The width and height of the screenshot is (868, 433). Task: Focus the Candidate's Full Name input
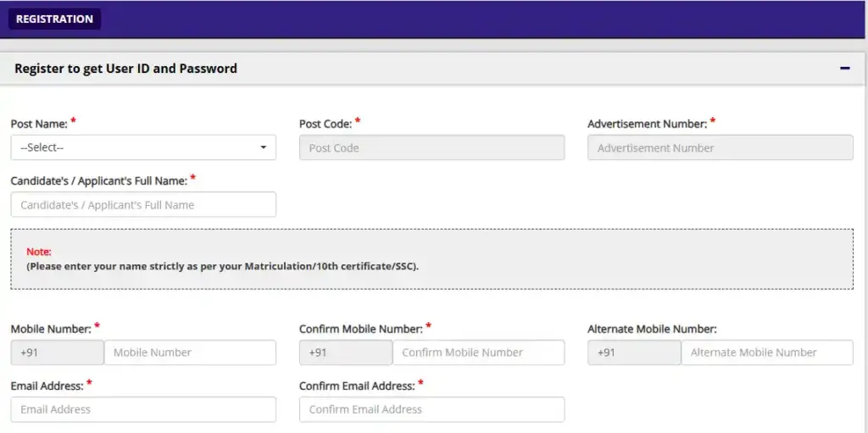click(x=143, y=204)
